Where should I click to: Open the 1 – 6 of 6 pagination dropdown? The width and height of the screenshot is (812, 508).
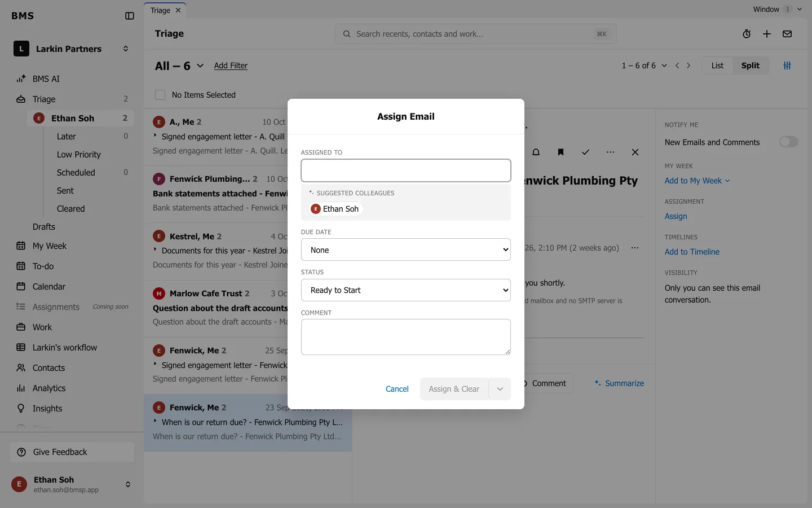click(644, 65)
